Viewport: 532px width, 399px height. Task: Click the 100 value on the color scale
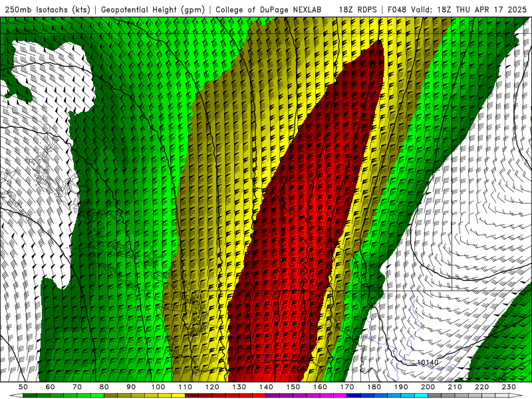pos(158,387)
